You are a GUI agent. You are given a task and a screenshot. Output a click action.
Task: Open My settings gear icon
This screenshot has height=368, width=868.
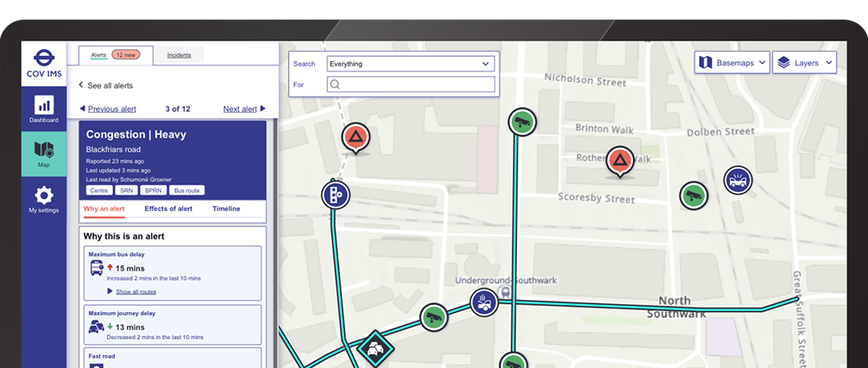[x=44, y=198]
